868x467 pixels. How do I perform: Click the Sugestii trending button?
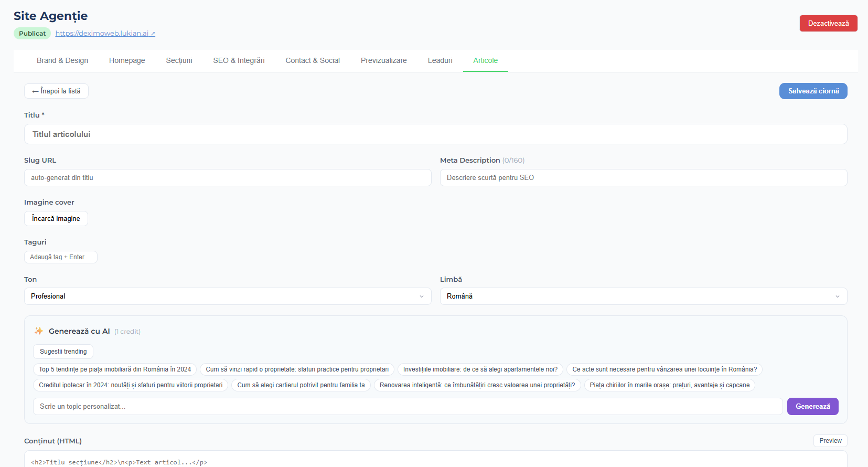pyautogui.click(x=63, y=352)
